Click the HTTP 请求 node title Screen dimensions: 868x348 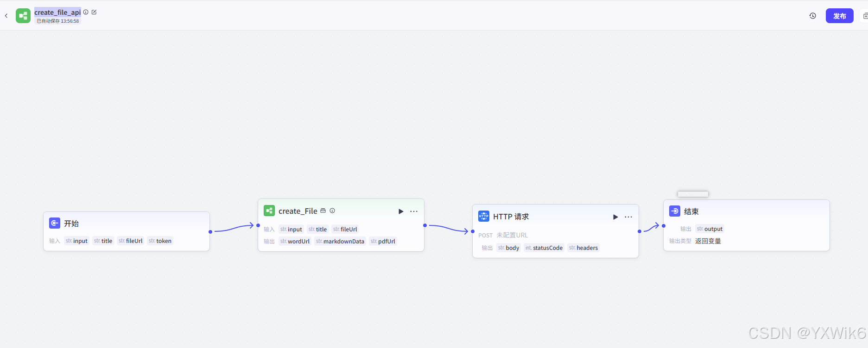pyautogui.click(x=511, y=217)
